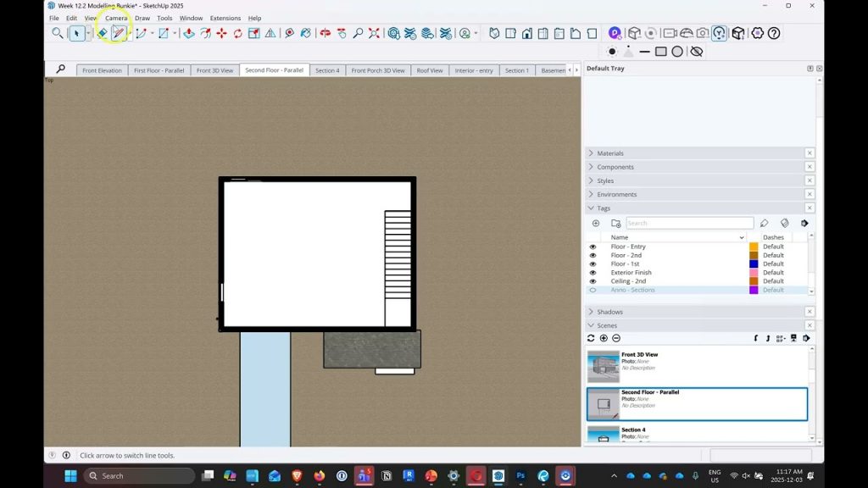Hide the Floor - Entry tag

pyautogui.click(x=593, y=247)
